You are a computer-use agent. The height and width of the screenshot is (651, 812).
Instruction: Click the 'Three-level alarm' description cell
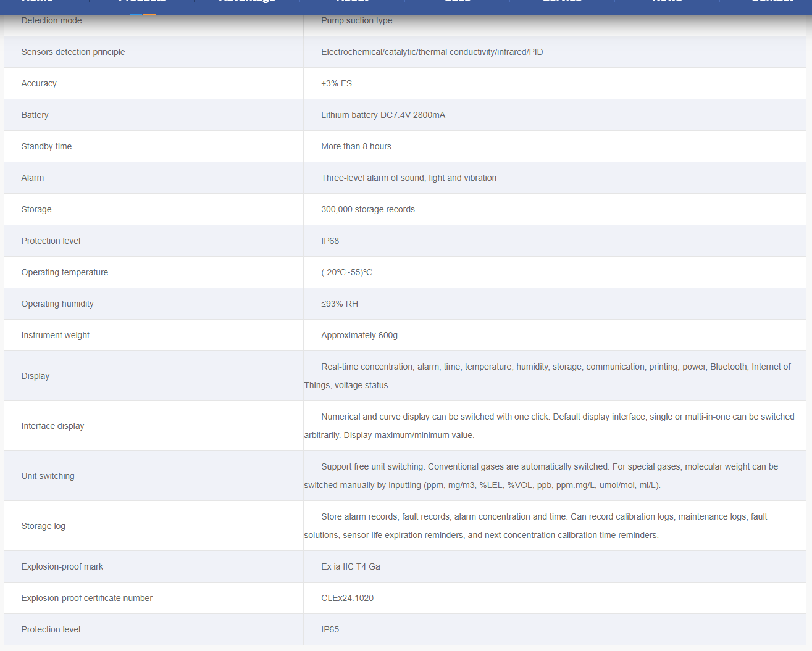click(x=409, y=178)
